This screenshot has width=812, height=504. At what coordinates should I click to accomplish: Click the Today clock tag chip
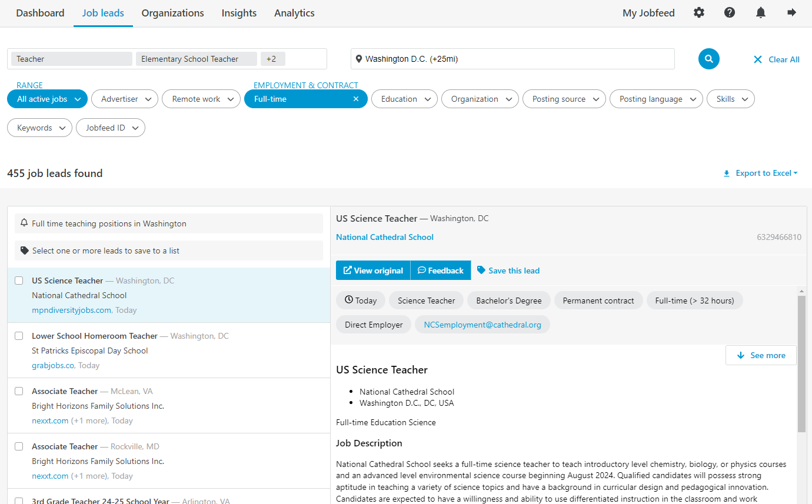(x=361, y=301)
